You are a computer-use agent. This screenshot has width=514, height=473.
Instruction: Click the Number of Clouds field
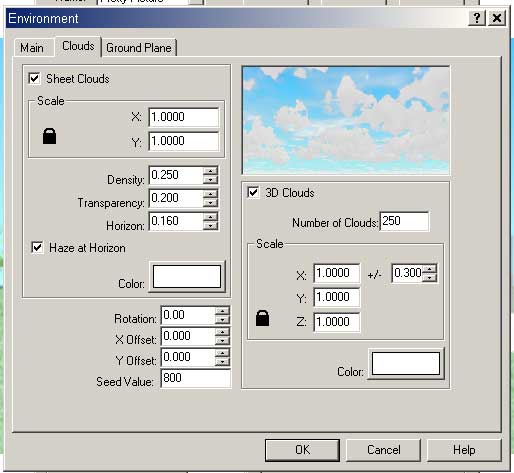pyautogui.click(x=404, y=221)
